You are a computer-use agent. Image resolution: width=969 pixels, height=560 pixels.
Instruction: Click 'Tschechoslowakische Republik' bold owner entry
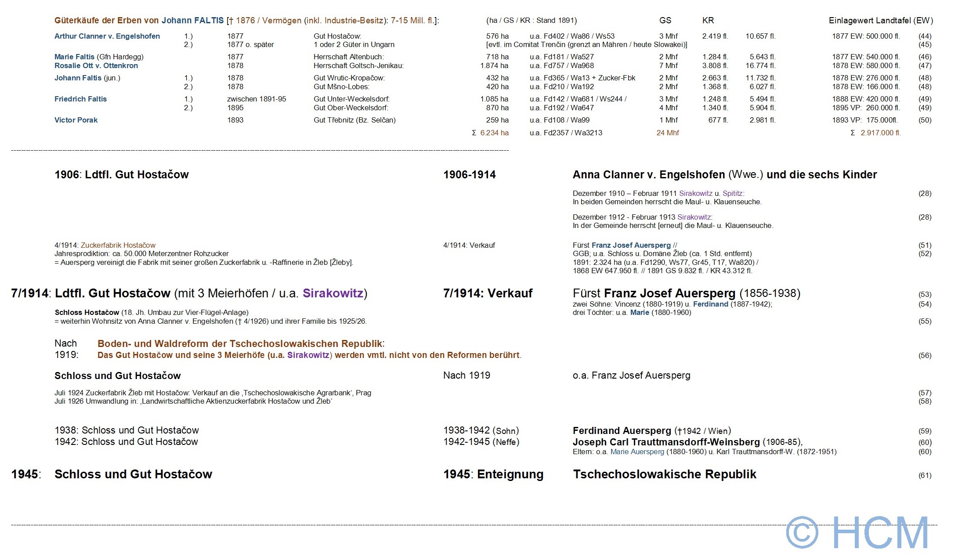pyautogui.click(x=664, y=474)
